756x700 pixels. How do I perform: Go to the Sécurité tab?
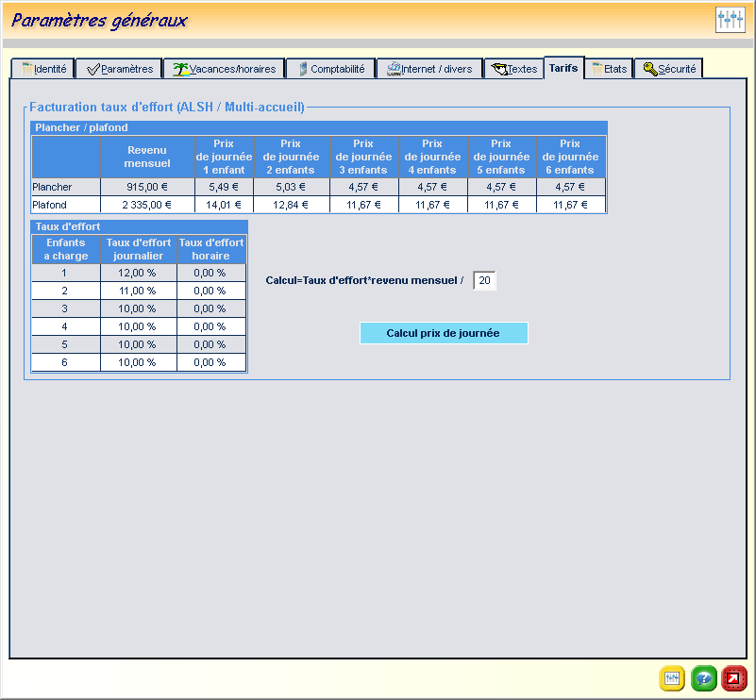pos(668,69)
